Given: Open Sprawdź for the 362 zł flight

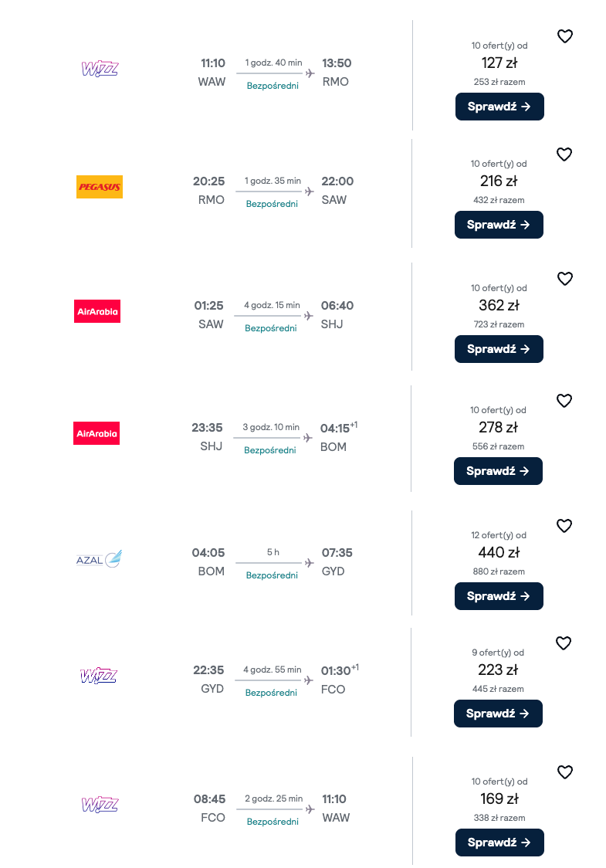Looking at the screenshot, I should (499, 349).
